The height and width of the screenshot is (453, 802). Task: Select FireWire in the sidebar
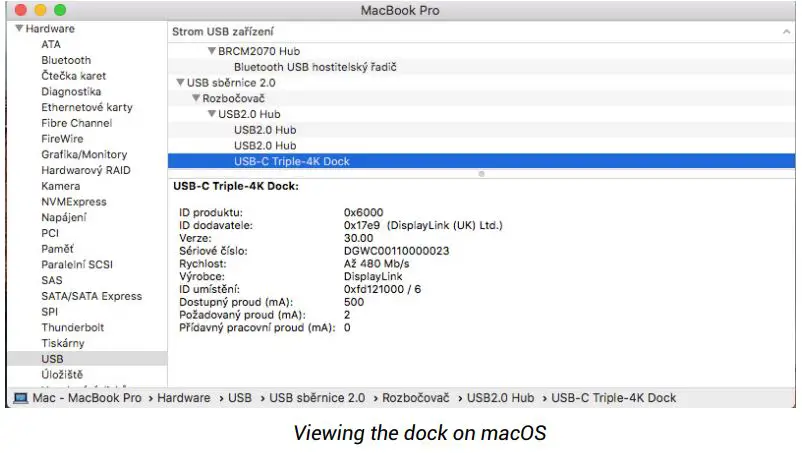pyautogui.click(x=62, y=139)
